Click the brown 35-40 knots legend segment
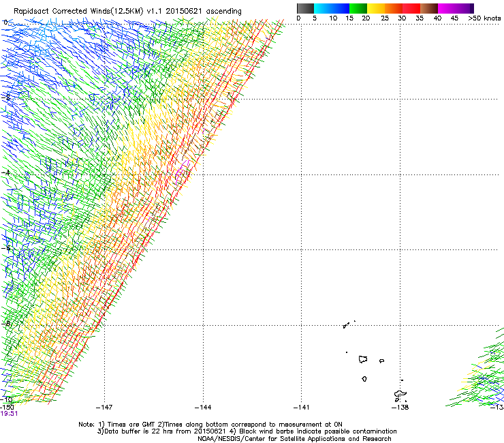The height and width of the screenshot is (443, 504). [x=429, y=8]
